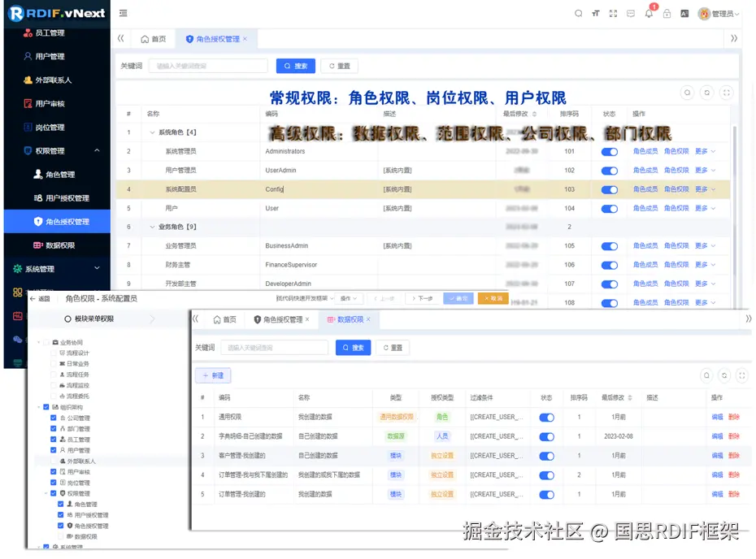The image size is (756, 559).
Task: Toggle the fullscreen icon in the header
Action: 612,13
